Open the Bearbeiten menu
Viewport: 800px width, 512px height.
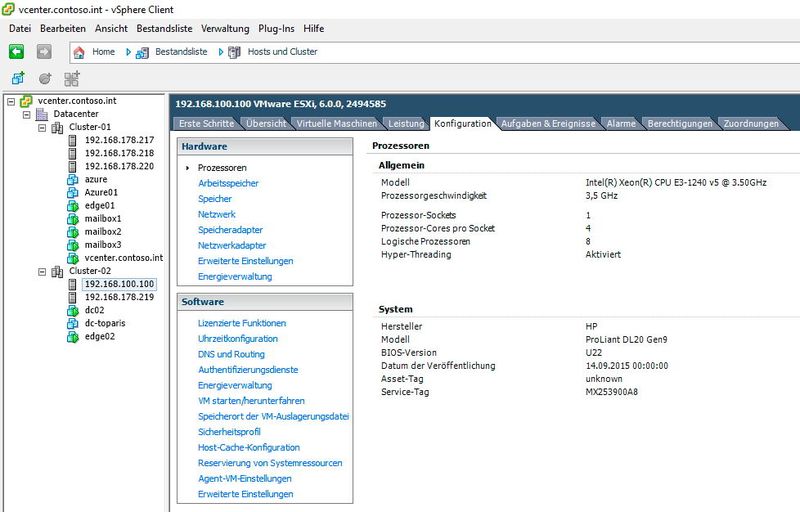point(63,29)
